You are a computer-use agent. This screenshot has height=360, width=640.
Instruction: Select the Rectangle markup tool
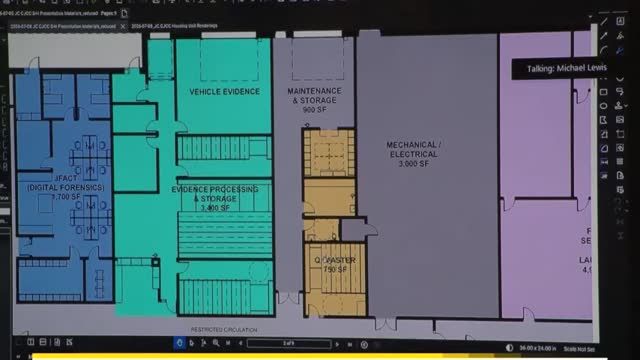(604, 92)
